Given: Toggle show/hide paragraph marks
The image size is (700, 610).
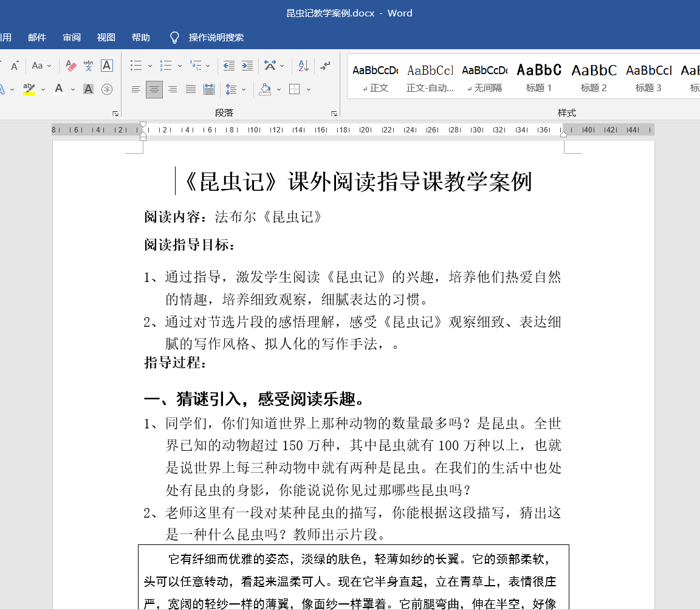Looking at the screenshot, I should pos(326,66).
